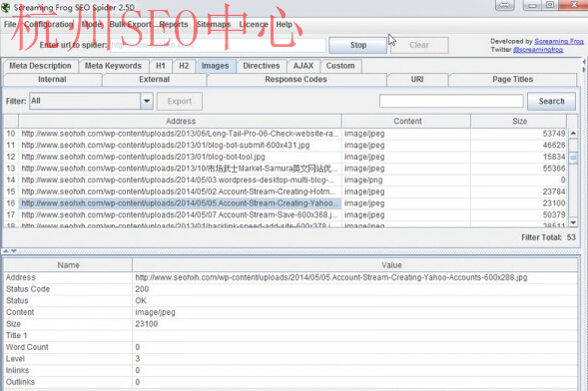Click Status value OK
588x391 pixels.
141,301
